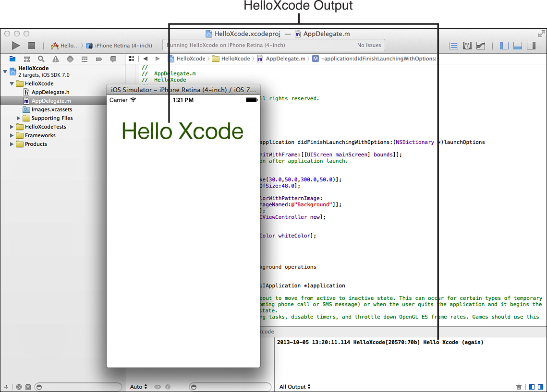The width and height of the screenshot is (547, 392).
Task: Click the Running HelloXcode activity status
Action: pos(226,45)
